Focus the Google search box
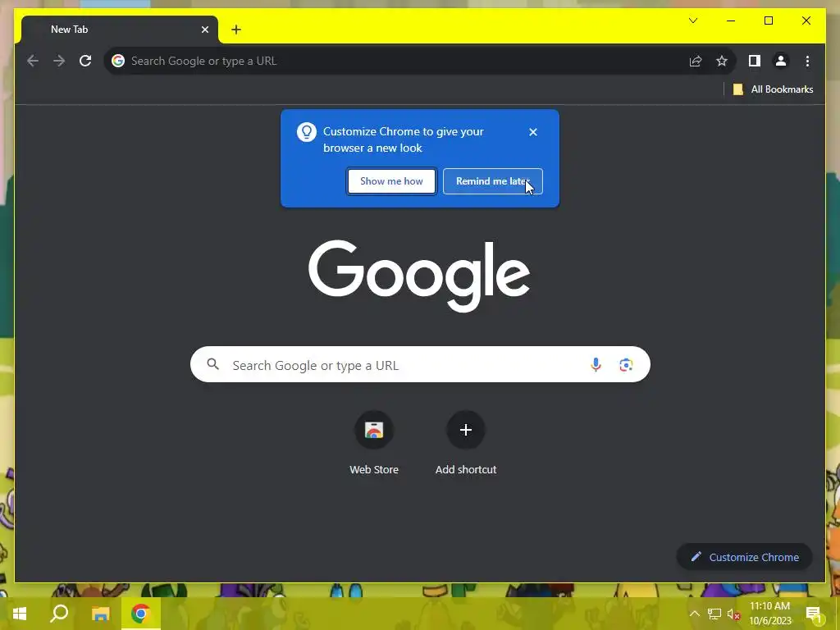The image size is (840, 630). (421, 365)
